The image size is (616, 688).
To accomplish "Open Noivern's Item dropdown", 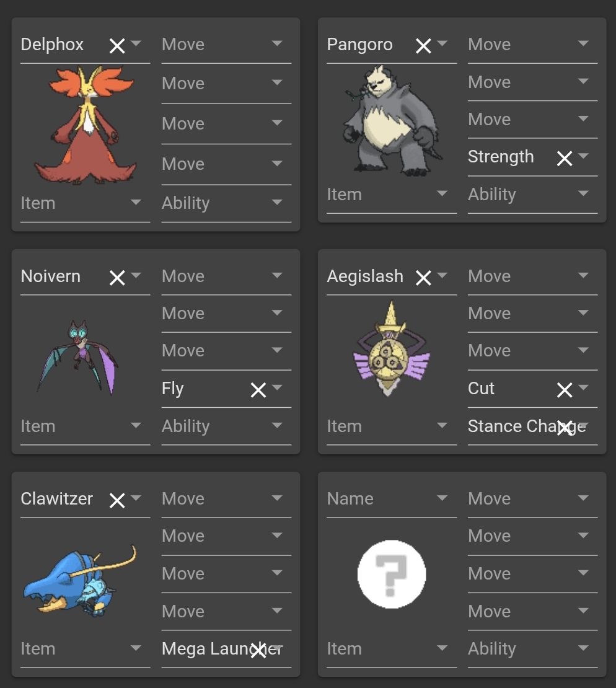I will [85, 426].
